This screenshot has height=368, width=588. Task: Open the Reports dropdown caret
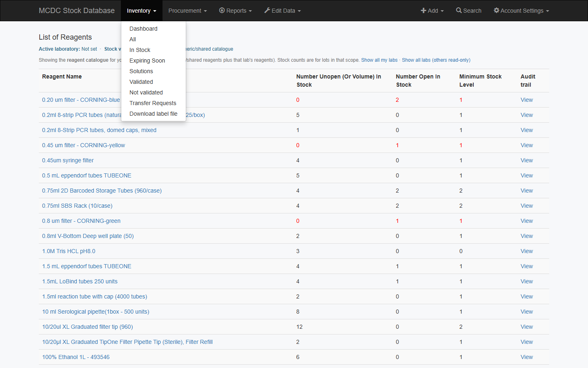[x=250, y=11]
